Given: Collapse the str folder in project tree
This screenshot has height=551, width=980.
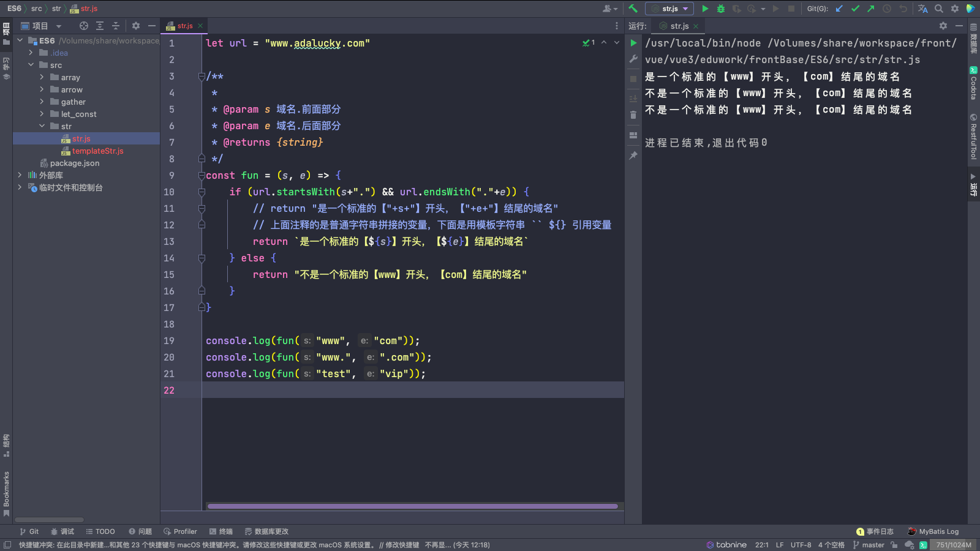Looking at the screenshot, I should tap(42, 126).
